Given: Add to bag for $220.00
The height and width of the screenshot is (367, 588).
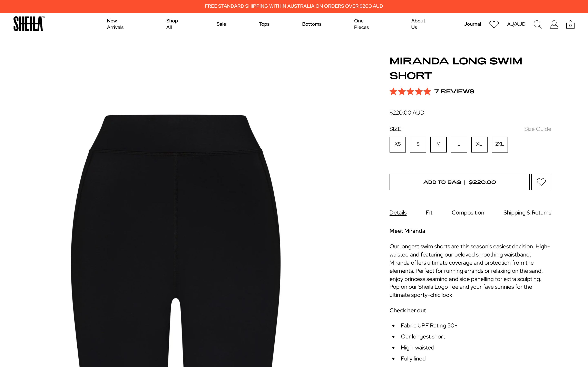Looking at the screenshot, I should click(x=459, y=182).
